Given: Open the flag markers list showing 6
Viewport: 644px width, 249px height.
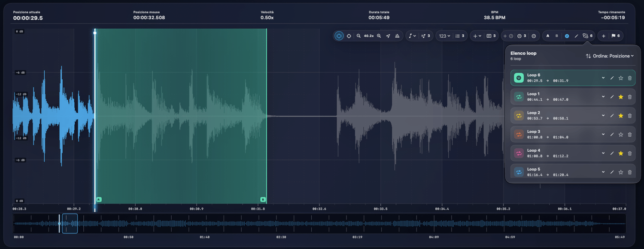Looking at the screenshot, I should (615, 36).
